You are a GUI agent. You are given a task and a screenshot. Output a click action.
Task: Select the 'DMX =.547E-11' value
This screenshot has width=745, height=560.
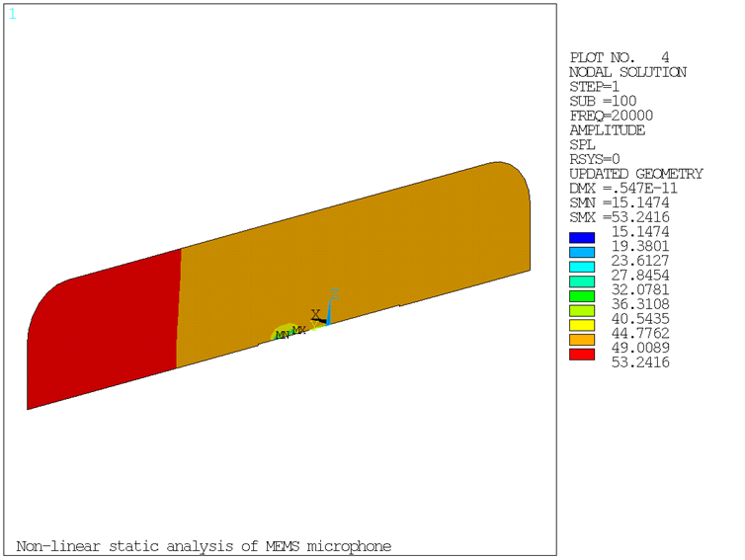click(x=623, y=188)
